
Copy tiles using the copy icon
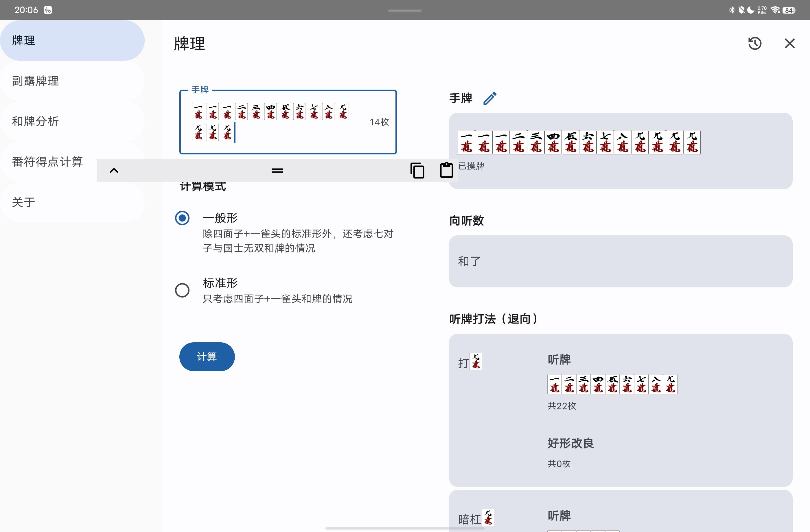pos(417,170)
